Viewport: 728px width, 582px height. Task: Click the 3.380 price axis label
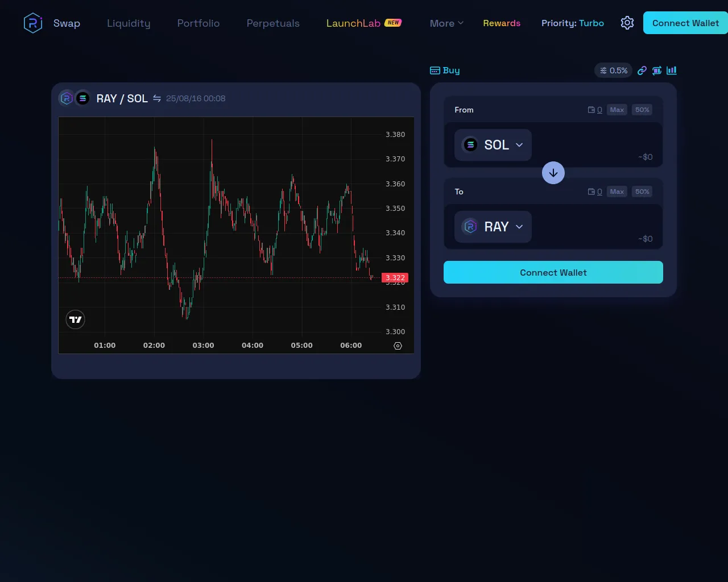pos(395,135)
